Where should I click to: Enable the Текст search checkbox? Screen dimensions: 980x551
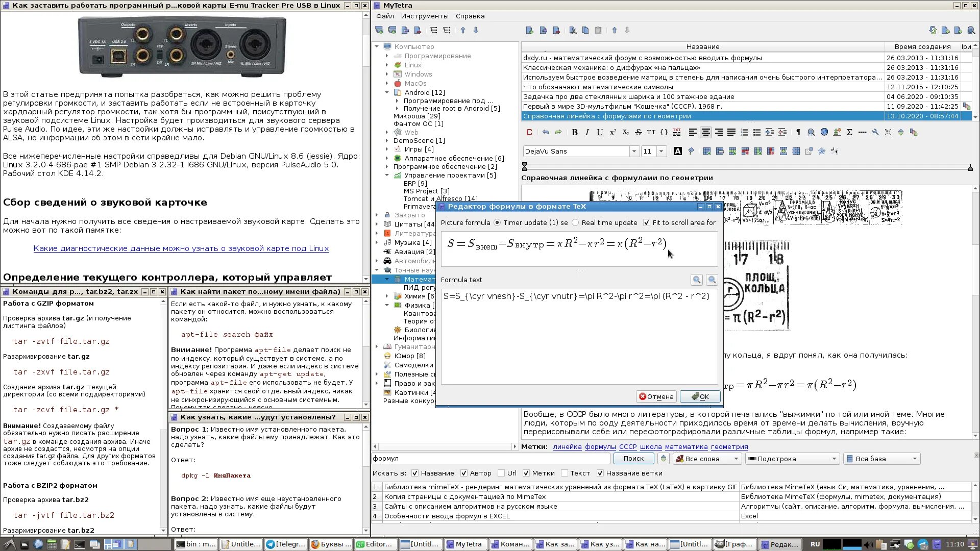[565, 473]
